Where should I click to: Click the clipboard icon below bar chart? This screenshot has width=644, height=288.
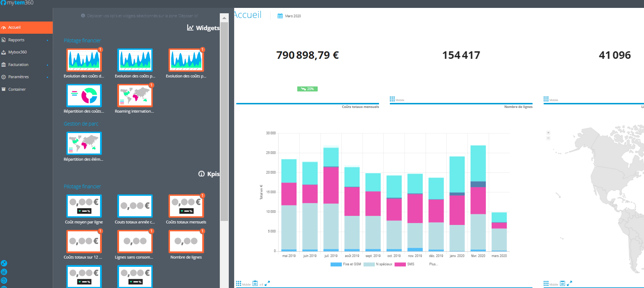(x=255, y=283)
